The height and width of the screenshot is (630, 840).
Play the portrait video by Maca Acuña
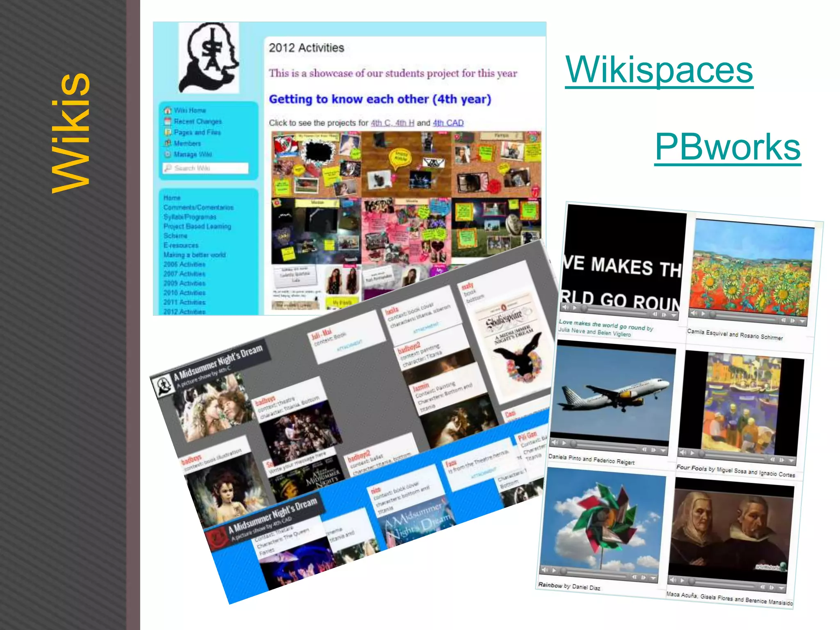(x=682, y=580)
